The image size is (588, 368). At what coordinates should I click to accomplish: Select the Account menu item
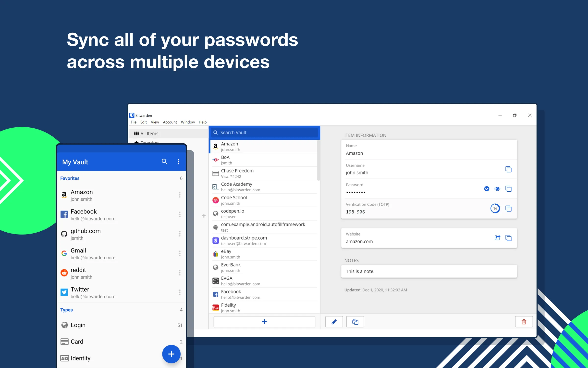[169, 122]
